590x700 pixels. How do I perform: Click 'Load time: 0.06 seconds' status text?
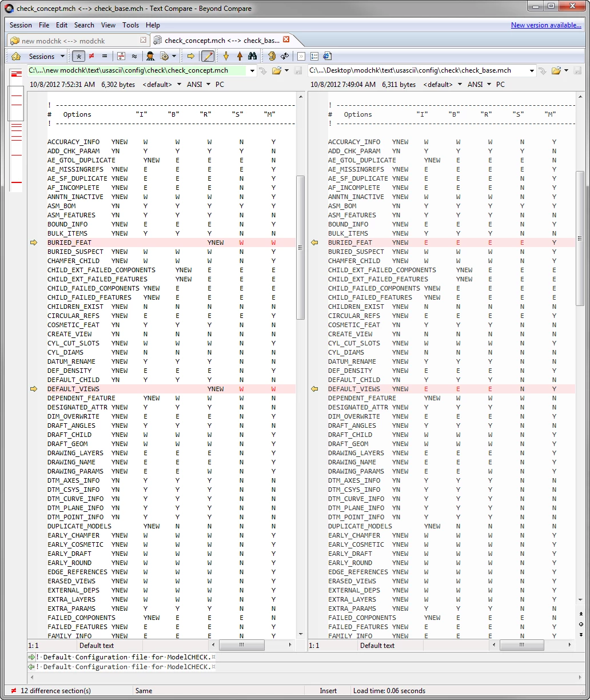tap(389, 691)
